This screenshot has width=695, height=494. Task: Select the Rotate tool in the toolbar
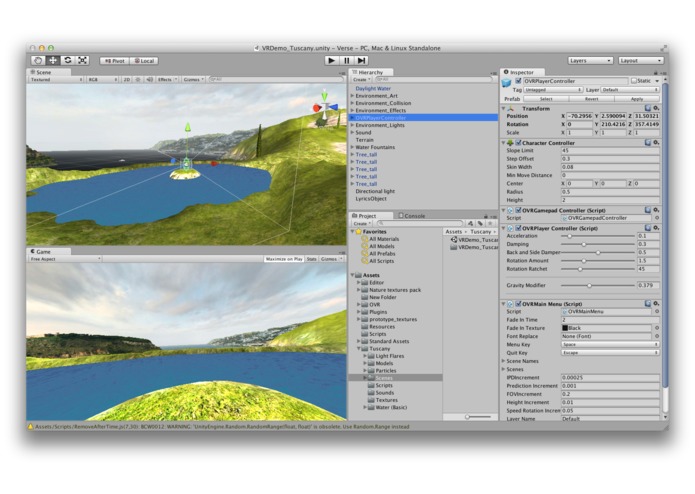(68, 60)
